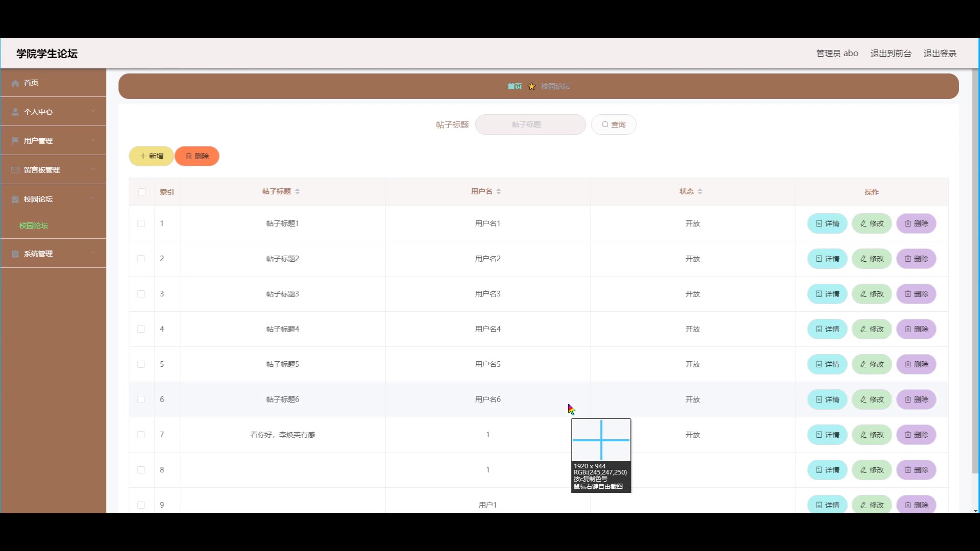
Task: Click the 留言板管理 envelope icon in sidebar
Action: (15, 170)
